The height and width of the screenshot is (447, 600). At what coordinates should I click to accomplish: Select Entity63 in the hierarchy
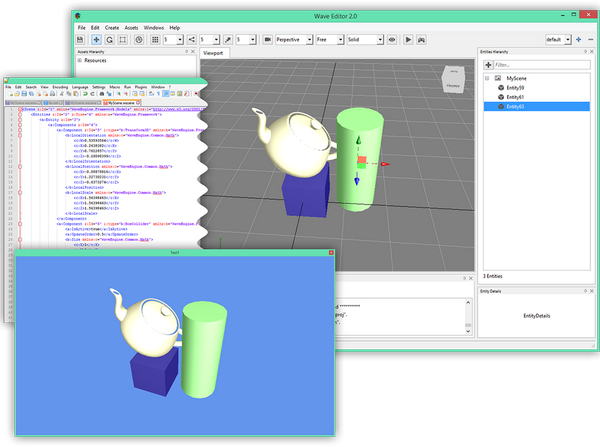[536, 106]
